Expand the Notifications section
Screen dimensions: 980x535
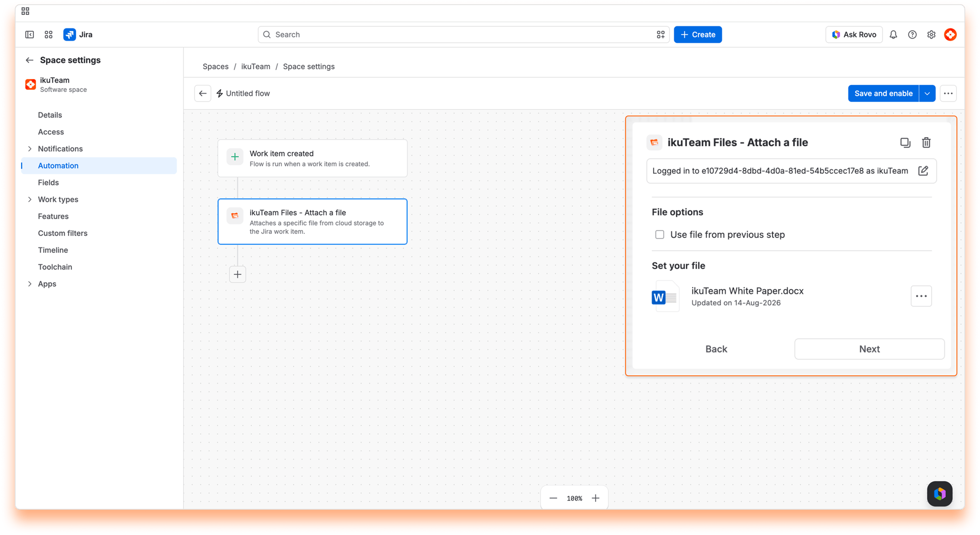coord(30,149)
